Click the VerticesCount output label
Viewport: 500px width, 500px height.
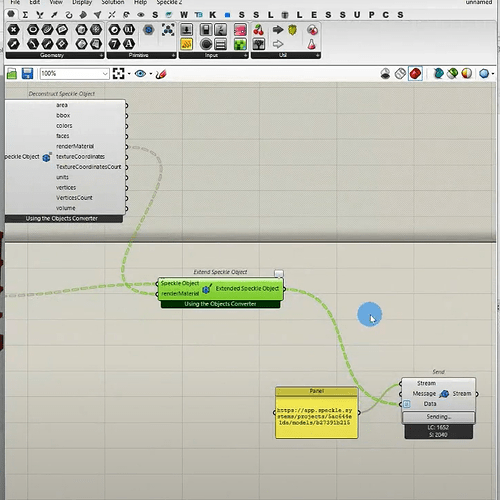74,198
